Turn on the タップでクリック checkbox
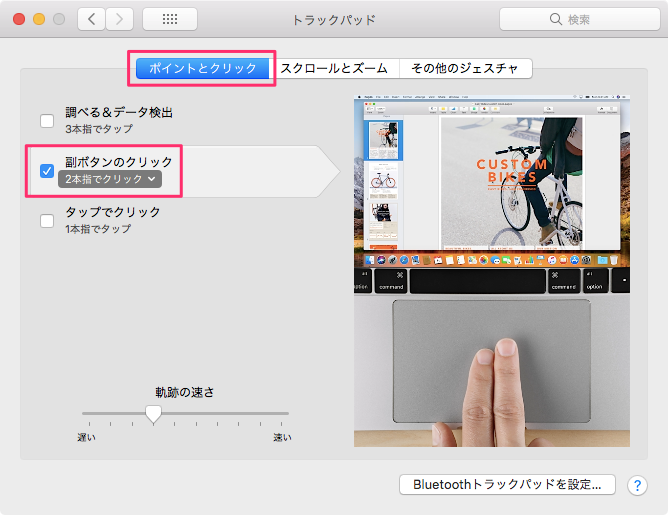Image resolution: width=668 pixels, height=515 pixels. [x=47, y=220]
